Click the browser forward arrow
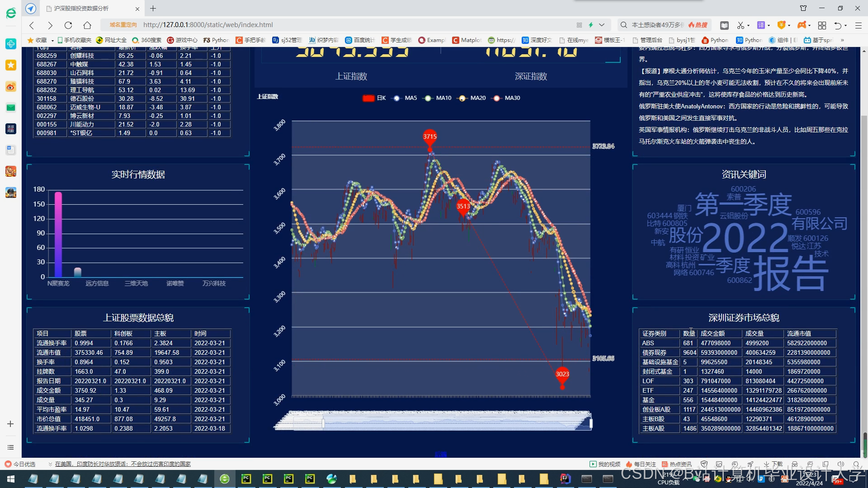 [50, 25]
